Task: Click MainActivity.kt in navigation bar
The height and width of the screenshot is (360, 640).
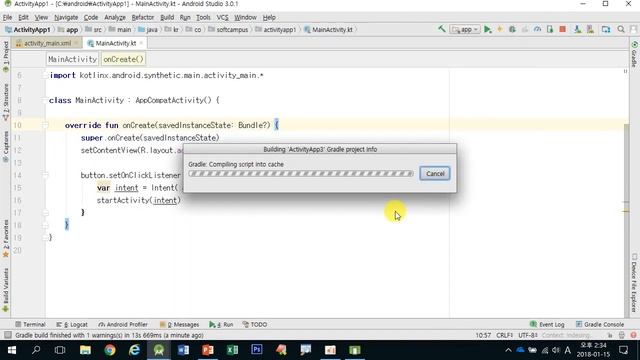Action: tap(328, 30)
